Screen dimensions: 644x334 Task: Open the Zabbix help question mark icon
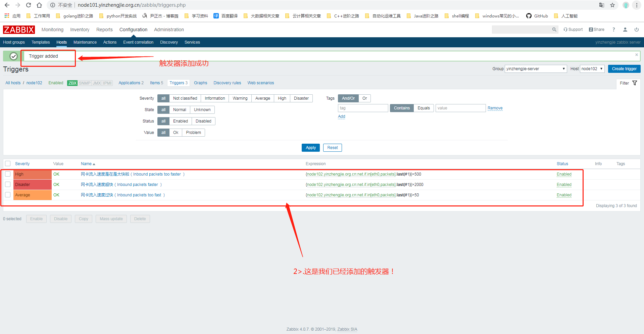point(613,30)
